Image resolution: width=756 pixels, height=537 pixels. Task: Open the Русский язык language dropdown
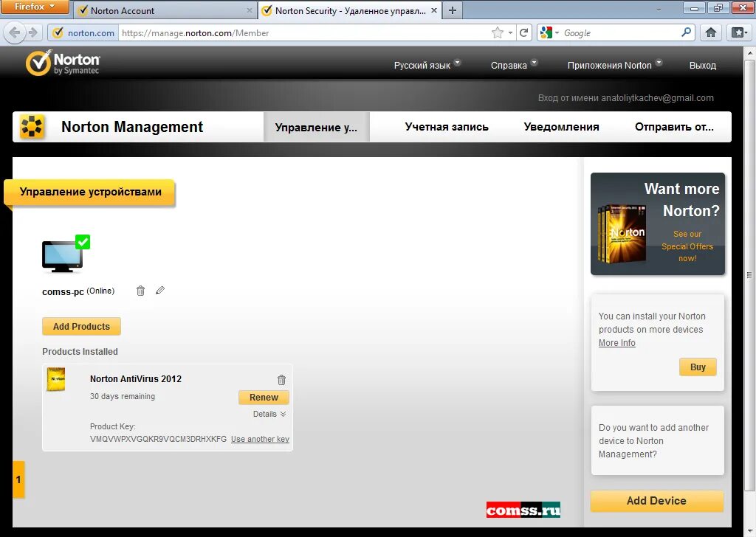(x=427, y=65)
